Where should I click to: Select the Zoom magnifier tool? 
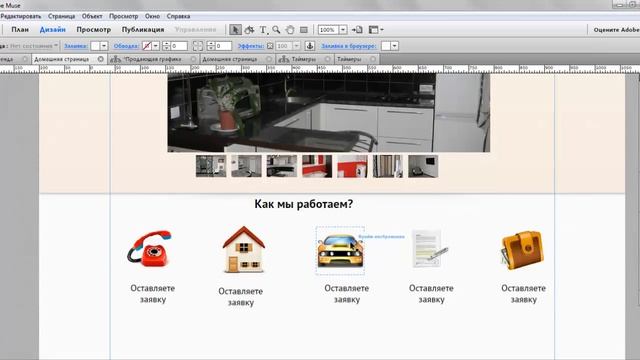coord(276,30)
